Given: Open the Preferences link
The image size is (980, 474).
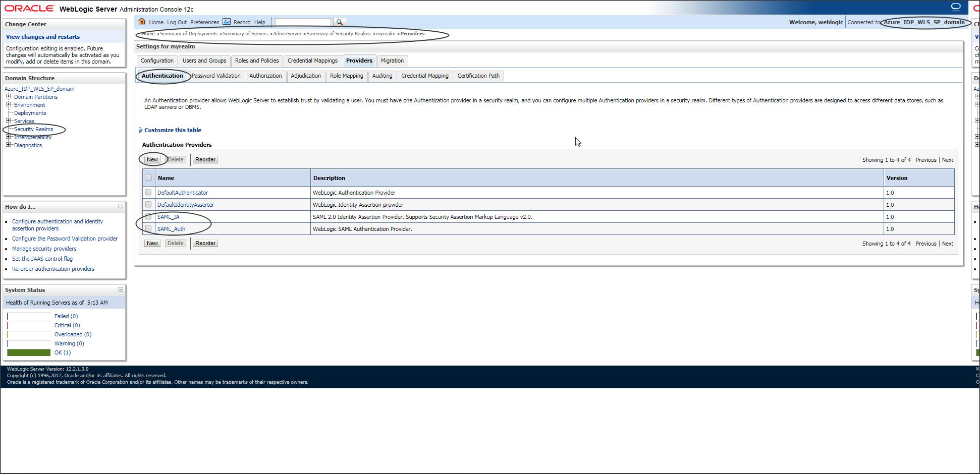Looking at the screenshot, I should [x=204, y=22].
